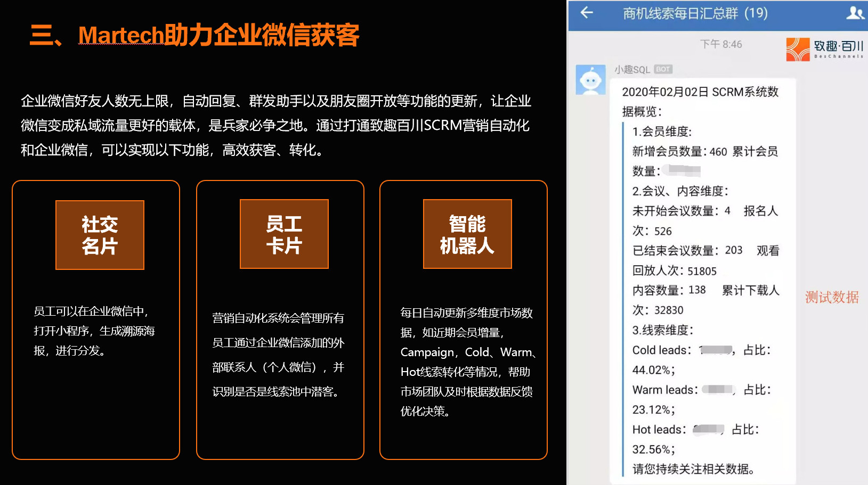Screen dimensions: 868x485
Task: Click the text 新增会员数量: 460
Action: [679, 152]
